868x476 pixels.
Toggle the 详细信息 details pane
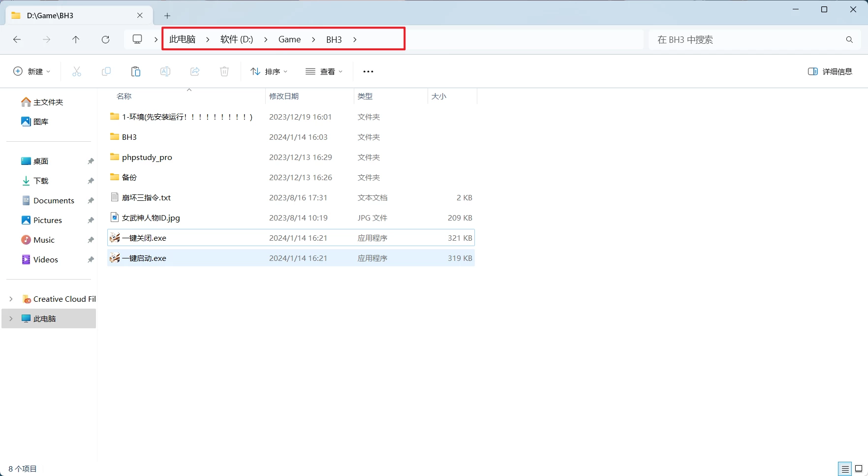(830, 71)
